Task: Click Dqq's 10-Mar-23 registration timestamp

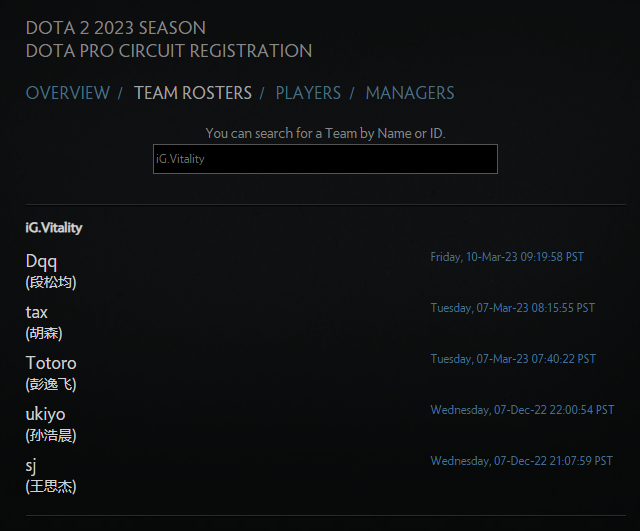Action: tap(507, 257)
